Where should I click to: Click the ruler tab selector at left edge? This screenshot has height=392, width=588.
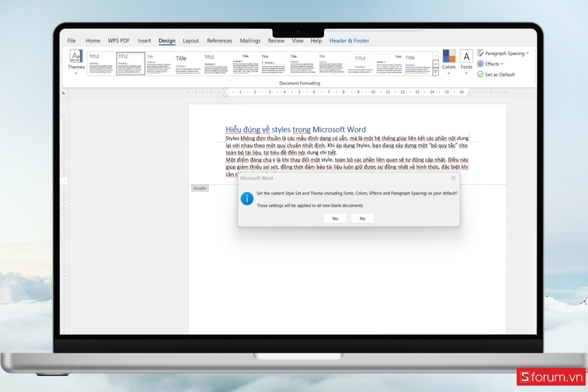(x=64, y=93)
